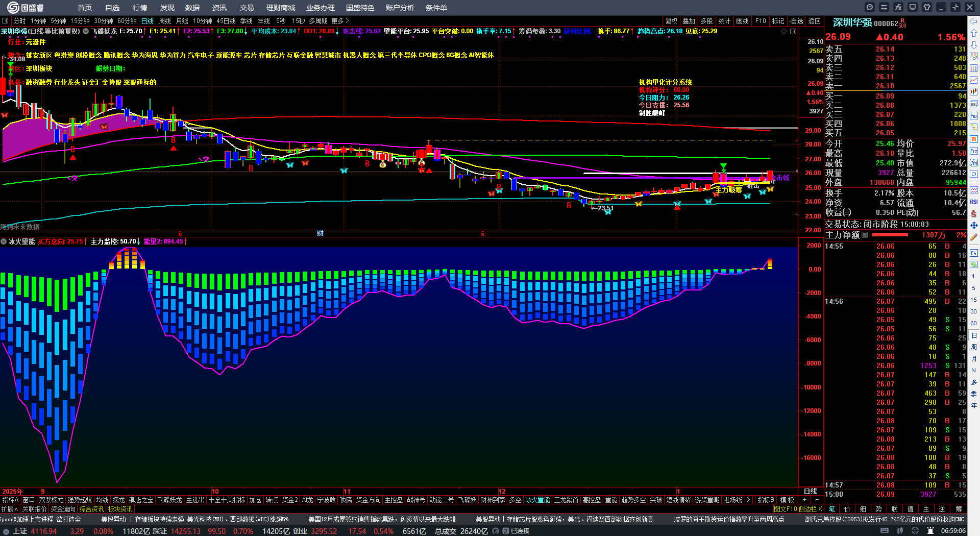Click the detail list icon beside 主力净额

865,235
